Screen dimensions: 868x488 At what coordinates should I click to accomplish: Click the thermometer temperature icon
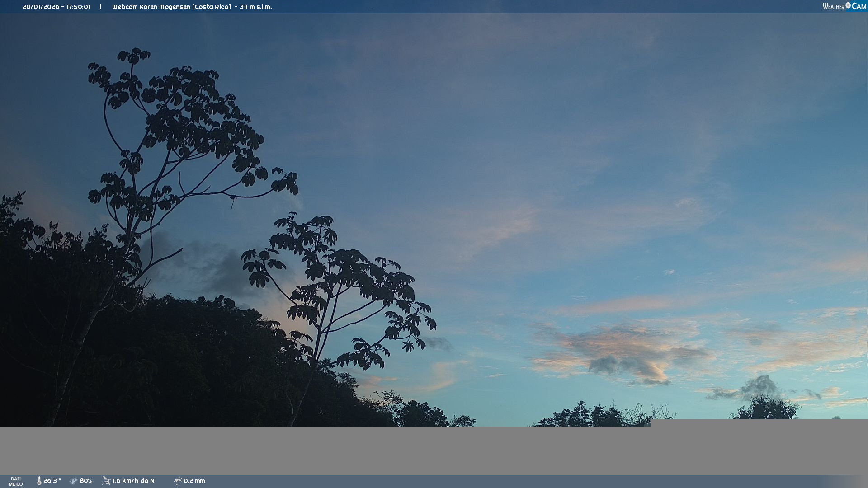pos(39,481)
